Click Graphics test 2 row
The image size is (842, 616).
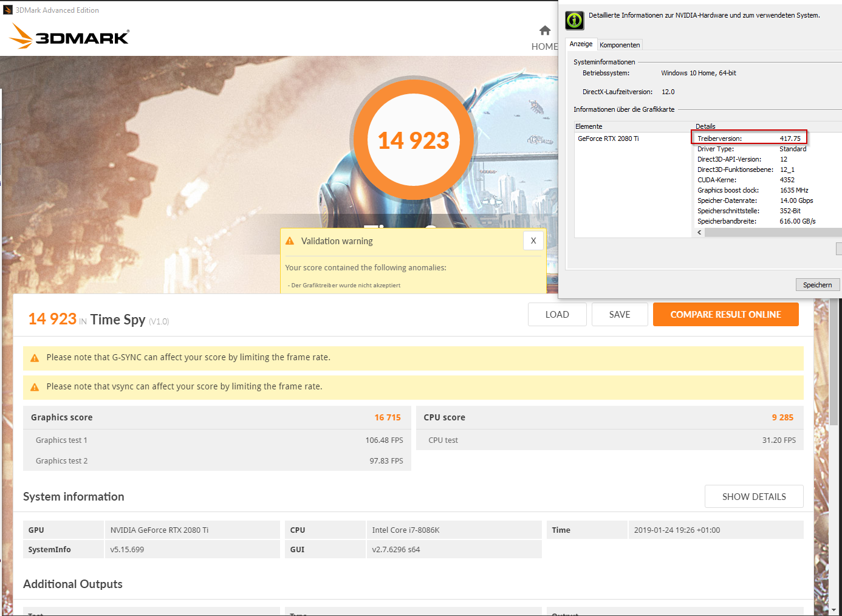click(x=217, y=460)
